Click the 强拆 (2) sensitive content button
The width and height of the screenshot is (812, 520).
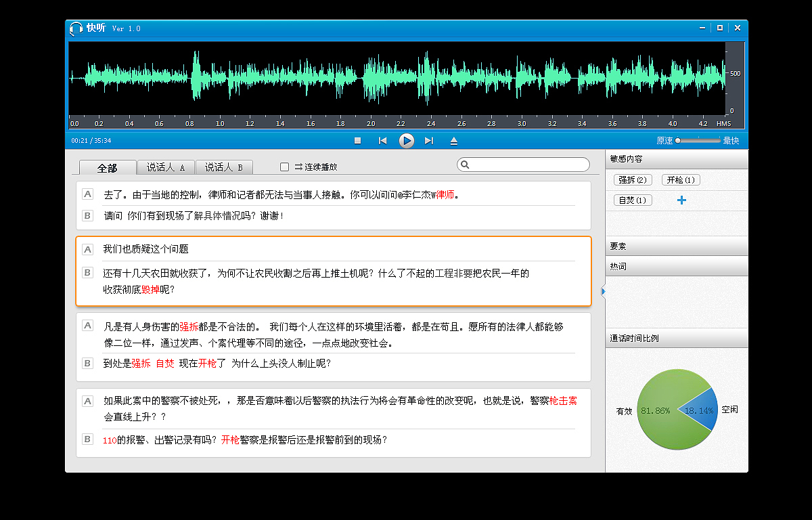pos(632,179)
